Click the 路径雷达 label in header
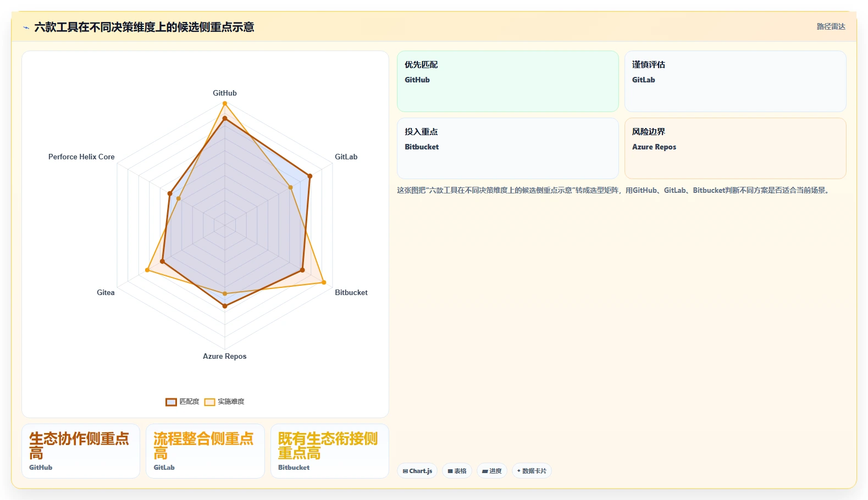This screenshot has height=500, width=868. click(831, 26)
